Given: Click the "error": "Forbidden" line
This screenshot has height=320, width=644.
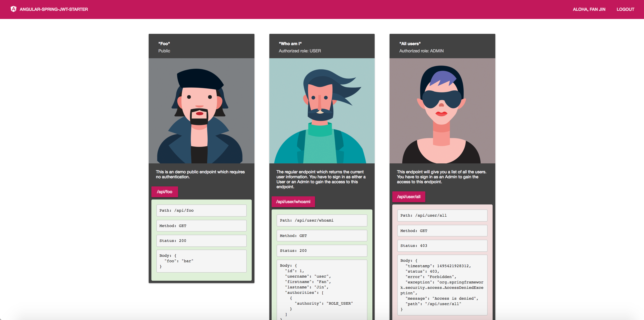Looking at the screenshot, I should pyautogui.click(x=431, y=277).
